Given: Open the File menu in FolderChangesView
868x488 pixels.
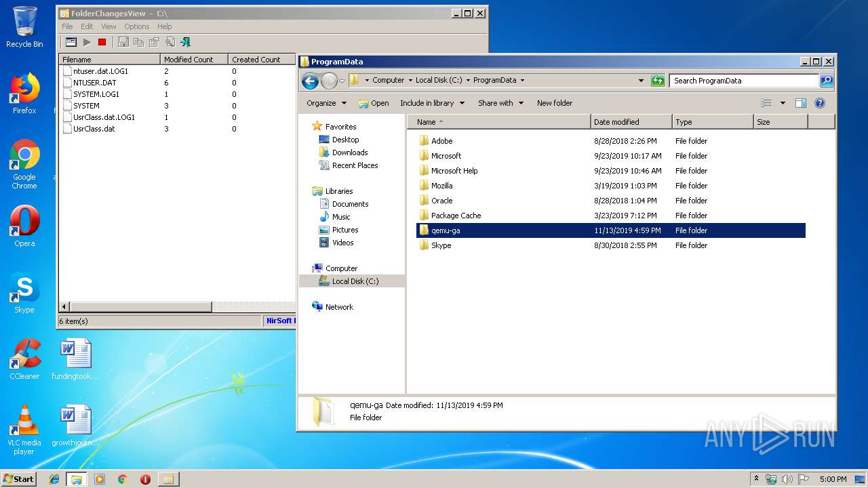Looking at the screenshot, I should (x=67, y=26).
